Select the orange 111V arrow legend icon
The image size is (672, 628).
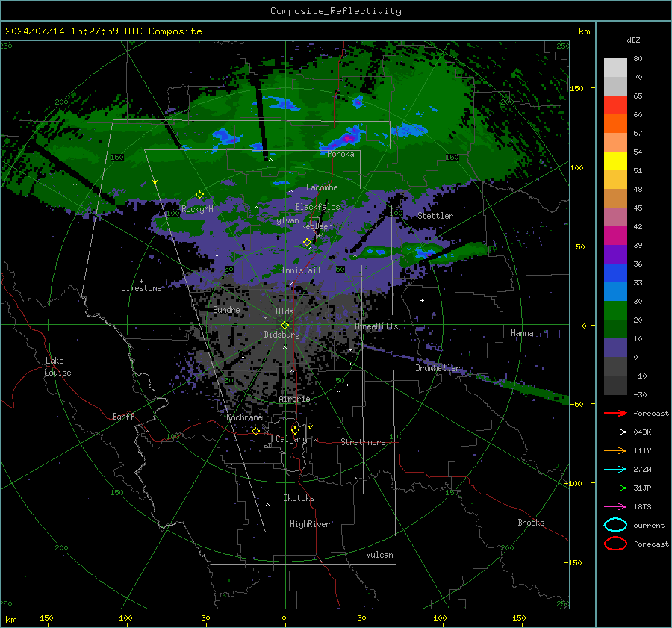tap(615, 450)
